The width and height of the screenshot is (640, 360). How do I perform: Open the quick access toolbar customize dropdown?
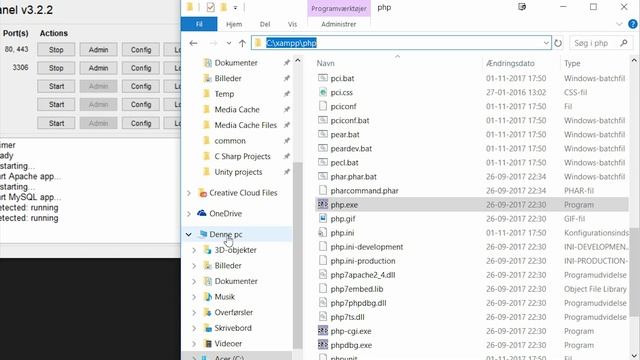(x=236, y=7)
